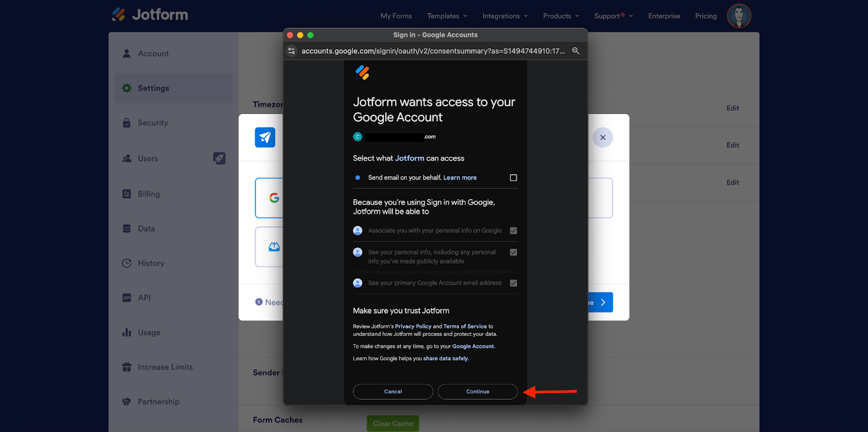
Task: Click the See your primary email address checkbox
Action: [513, 283]
